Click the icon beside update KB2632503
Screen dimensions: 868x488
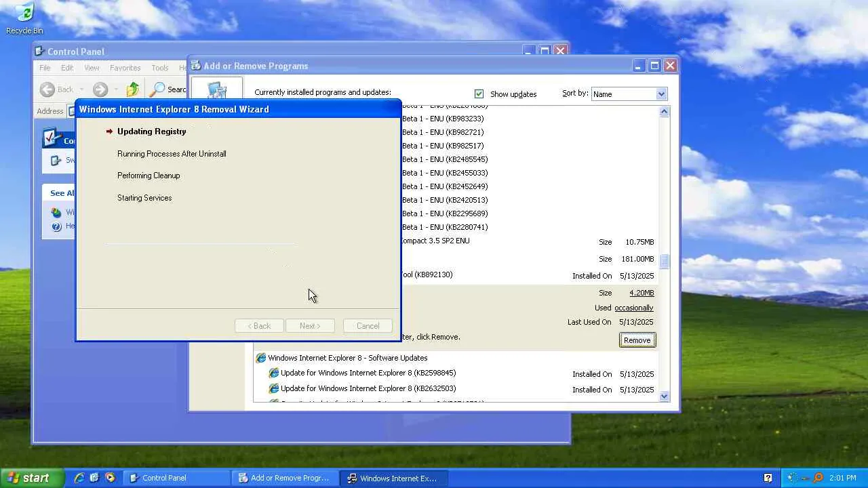(274, 388)
